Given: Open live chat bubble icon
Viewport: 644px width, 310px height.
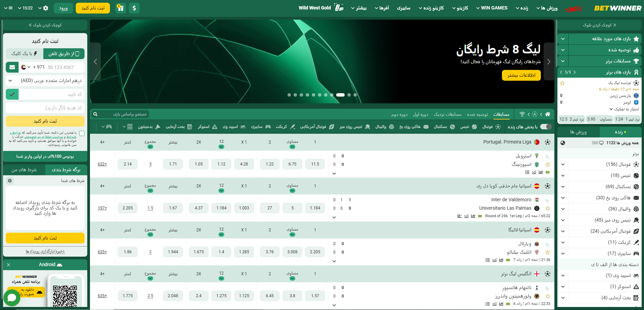Looking at the screenshot, I should [12, 298].
